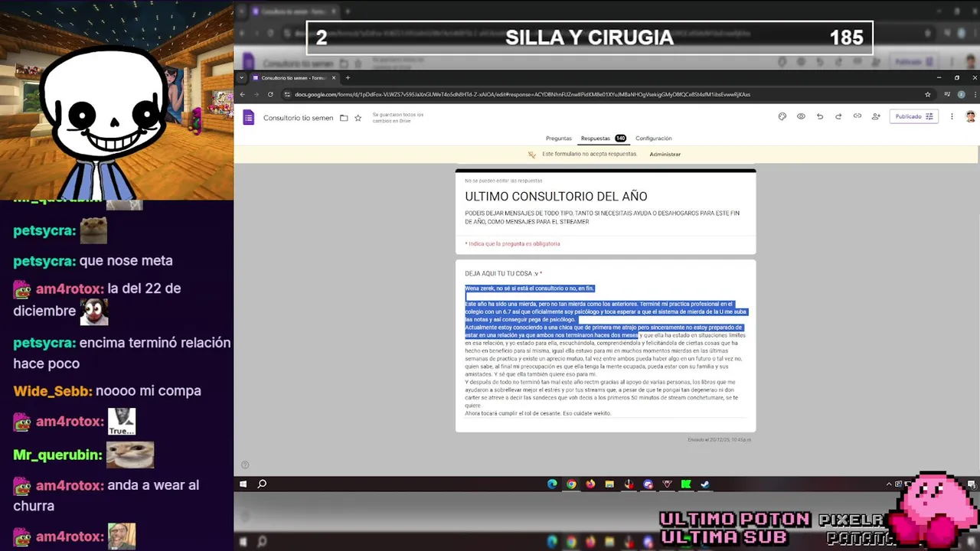
Task: Add collaborators to the form
Action: tap(876, 116)
